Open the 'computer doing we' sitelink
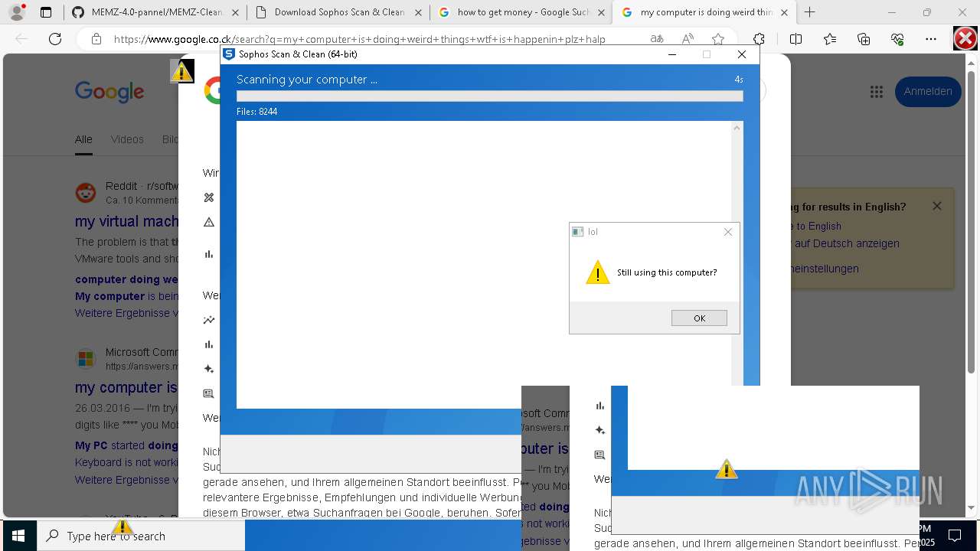The image size is (980, 551). point(126,279)
